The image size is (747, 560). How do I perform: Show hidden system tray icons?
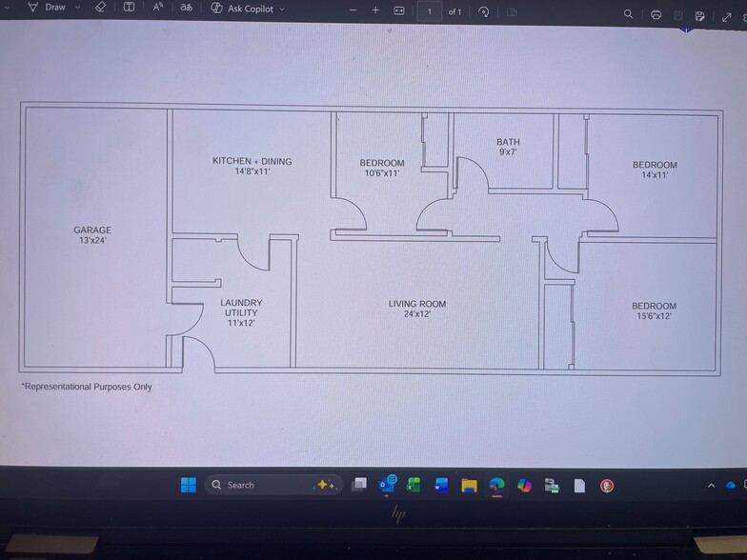[711, 486]
